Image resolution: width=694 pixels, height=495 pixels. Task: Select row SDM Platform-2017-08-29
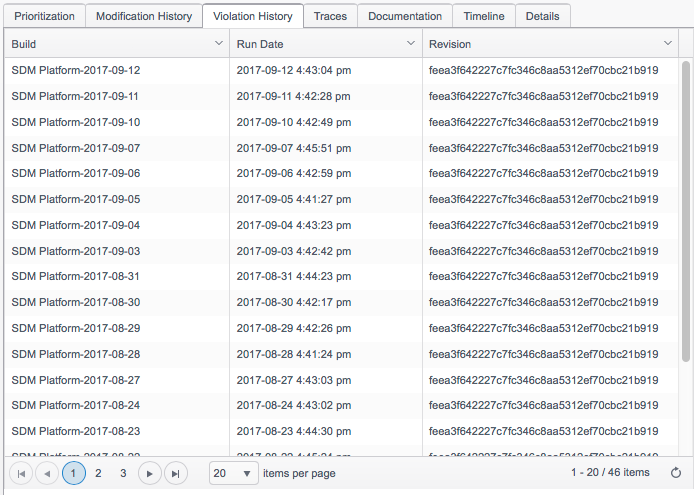coord(341,328)
